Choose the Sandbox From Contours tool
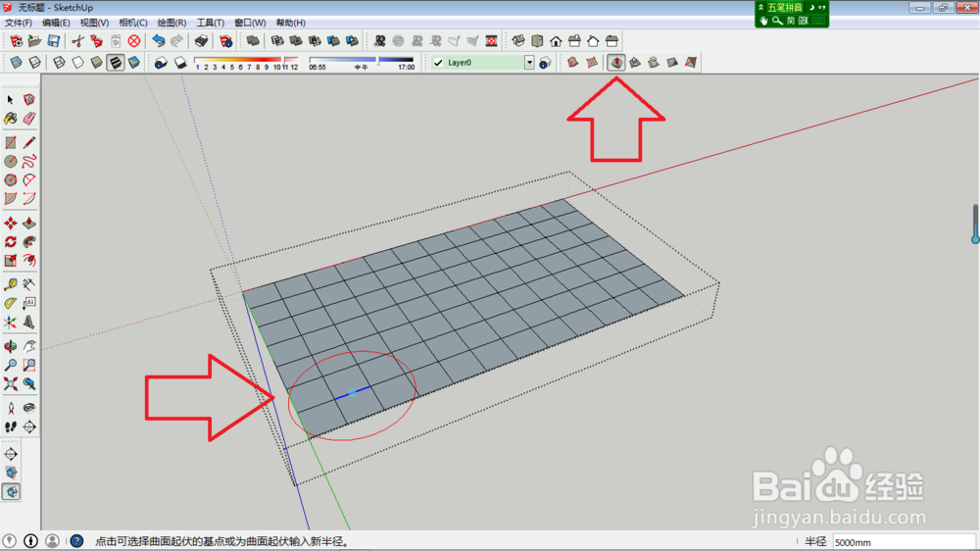The width and height of the screenshot is (980, 551). click(572, 63)
